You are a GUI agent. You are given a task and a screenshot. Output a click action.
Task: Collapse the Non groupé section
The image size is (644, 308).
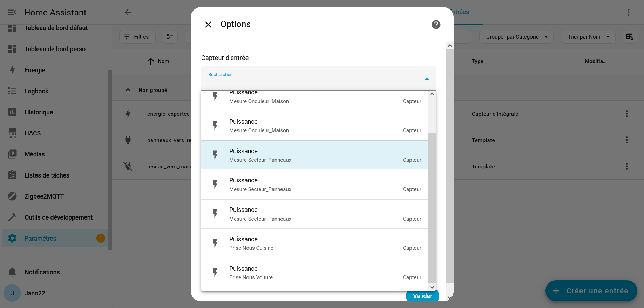(x=128, y=90)
